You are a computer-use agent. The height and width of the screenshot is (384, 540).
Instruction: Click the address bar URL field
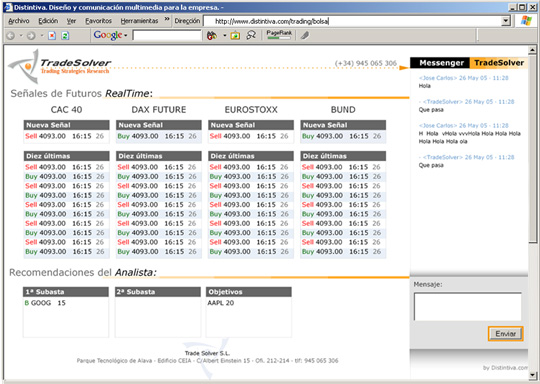(x=352, y=21)
